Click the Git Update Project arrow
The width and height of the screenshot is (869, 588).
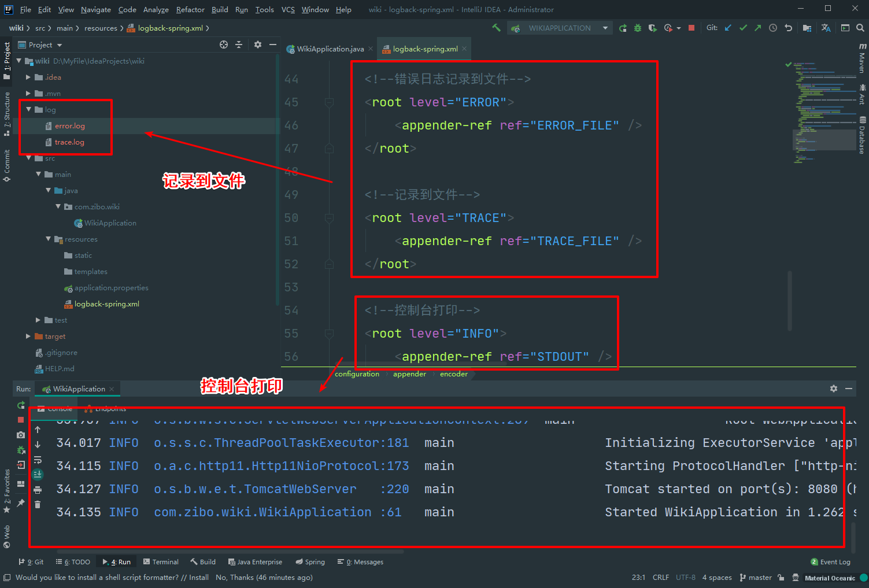728,28
